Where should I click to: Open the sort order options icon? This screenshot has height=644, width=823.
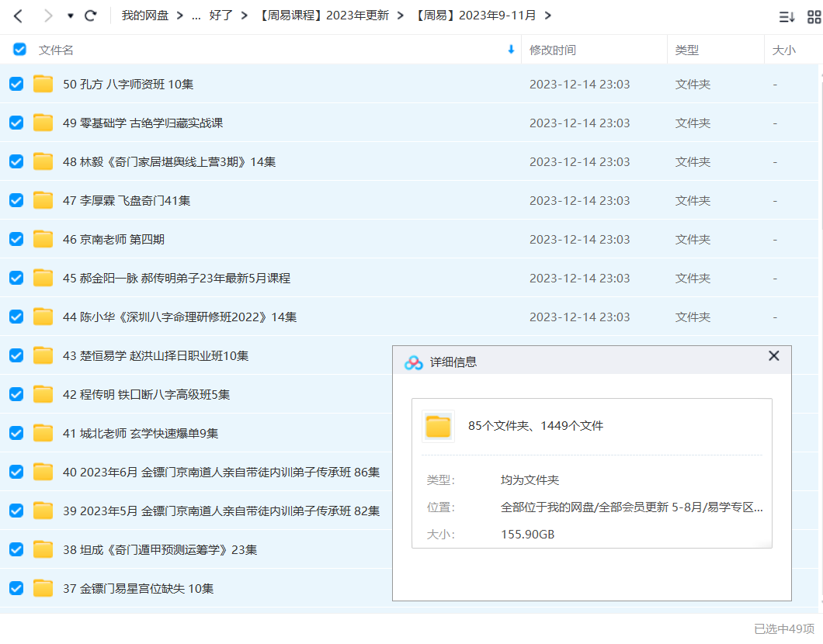(x=787, y=16)
